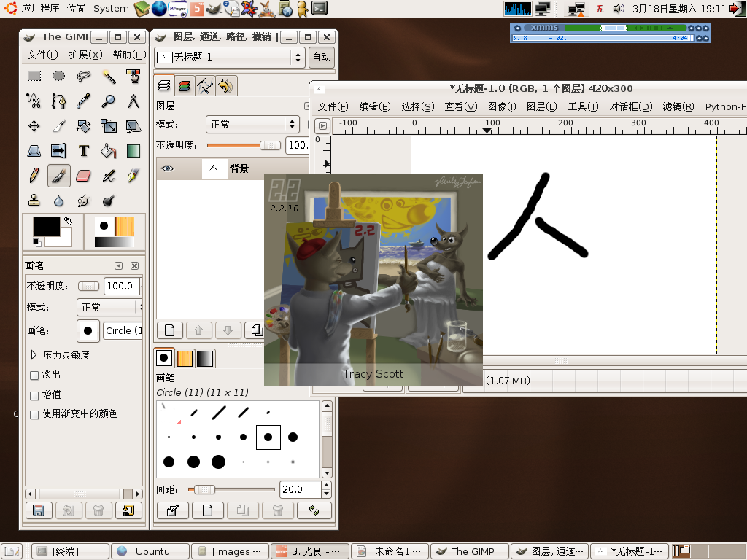Viewport: 747px width, 560px height.
Task: Click refresh brushes button
Action: point(314,510)
